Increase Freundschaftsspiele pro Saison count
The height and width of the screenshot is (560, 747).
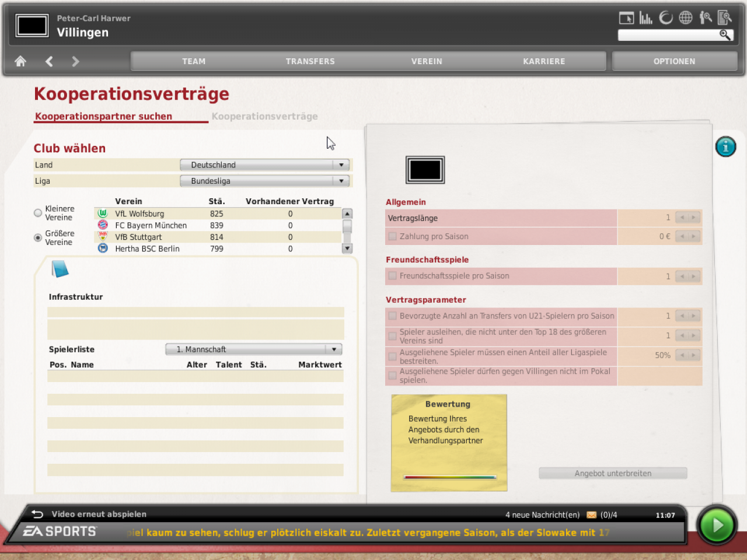[x=693, y=276]
